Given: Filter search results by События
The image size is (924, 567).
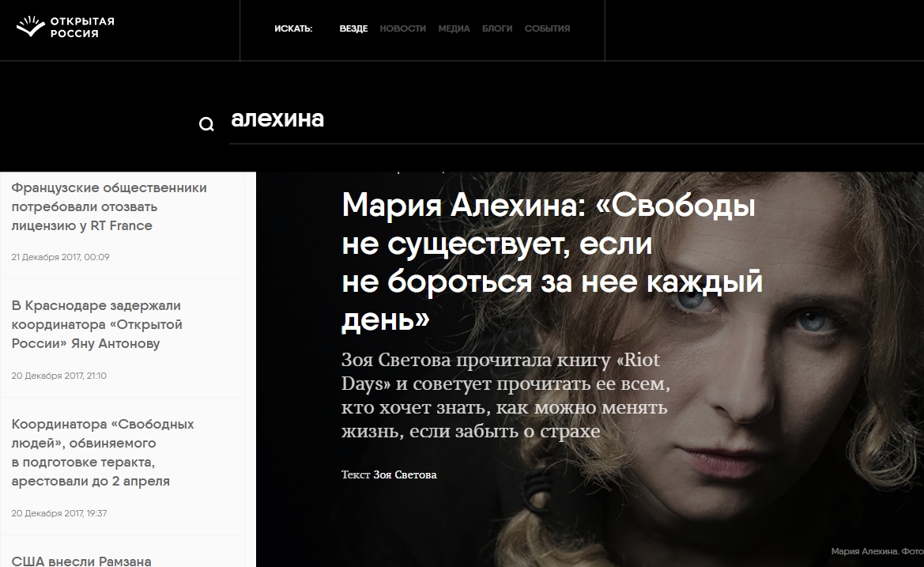Looking at the screenshot, I should pos(547,28).
